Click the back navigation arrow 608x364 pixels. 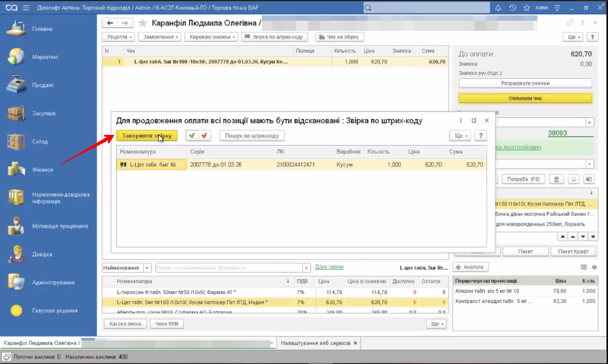[x=110, y=23]
